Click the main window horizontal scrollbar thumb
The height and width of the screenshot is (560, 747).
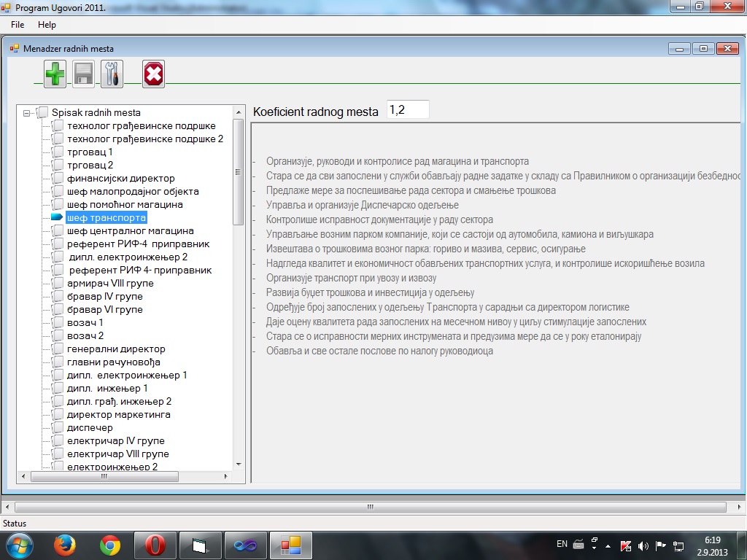click(x=370, y=507)
